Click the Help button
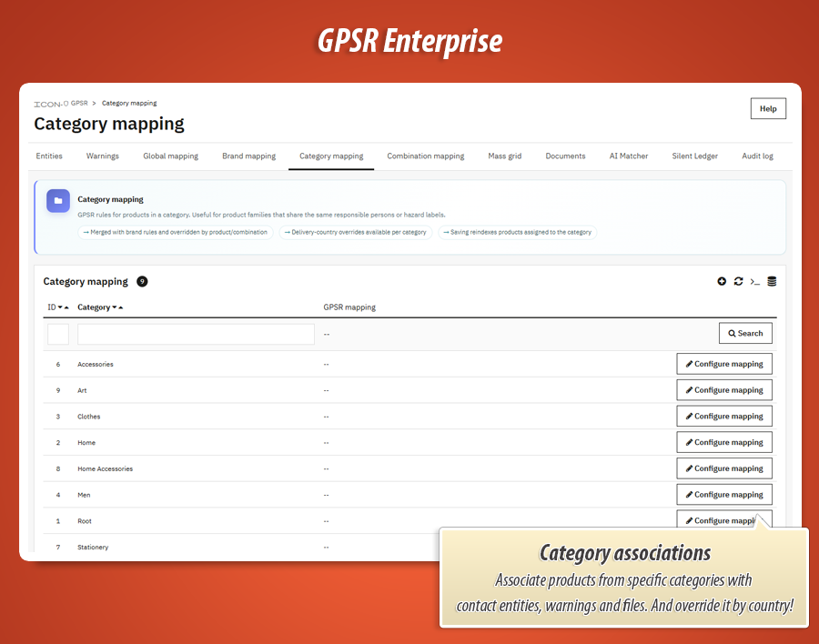The width and height of the screenshot is (819, 644). click(768, 108)
